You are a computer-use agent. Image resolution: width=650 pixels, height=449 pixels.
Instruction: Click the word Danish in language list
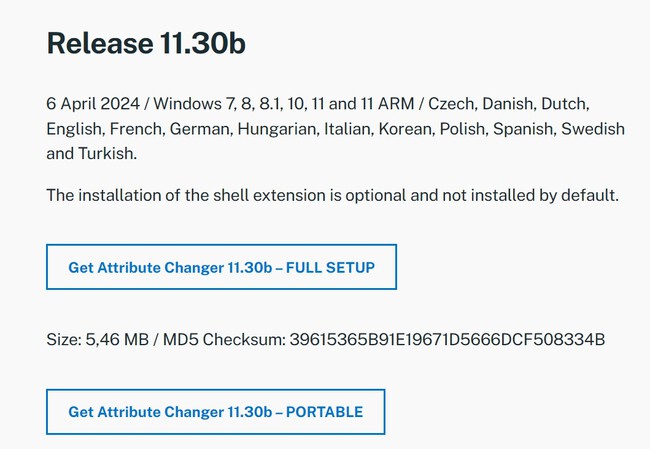click(x=508, y=104)
